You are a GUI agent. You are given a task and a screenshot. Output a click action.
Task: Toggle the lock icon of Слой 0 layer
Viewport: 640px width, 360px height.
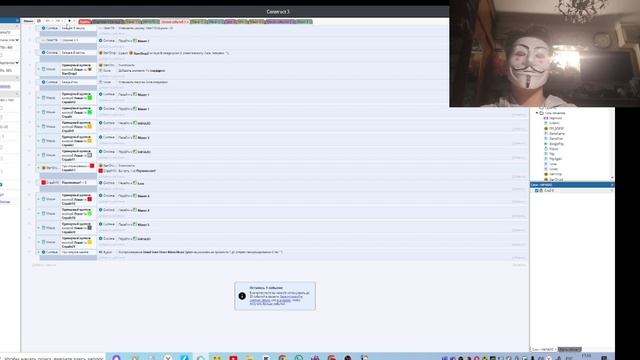click(x=541, y=191)
